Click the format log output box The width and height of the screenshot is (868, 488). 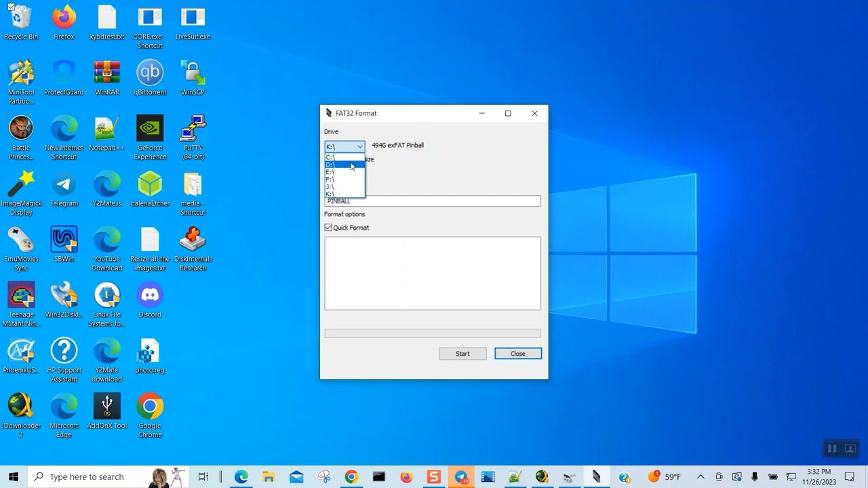pyautogui.click(x=433, y=273)
